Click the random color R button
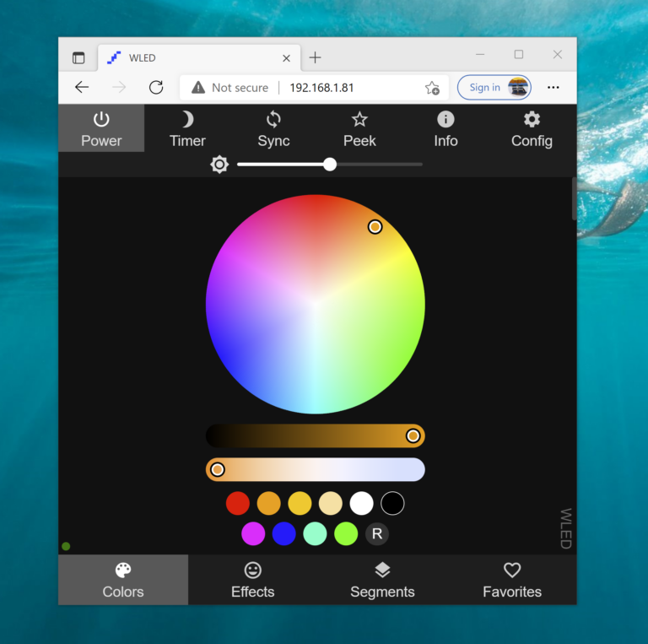 click(x=377, y=533)
